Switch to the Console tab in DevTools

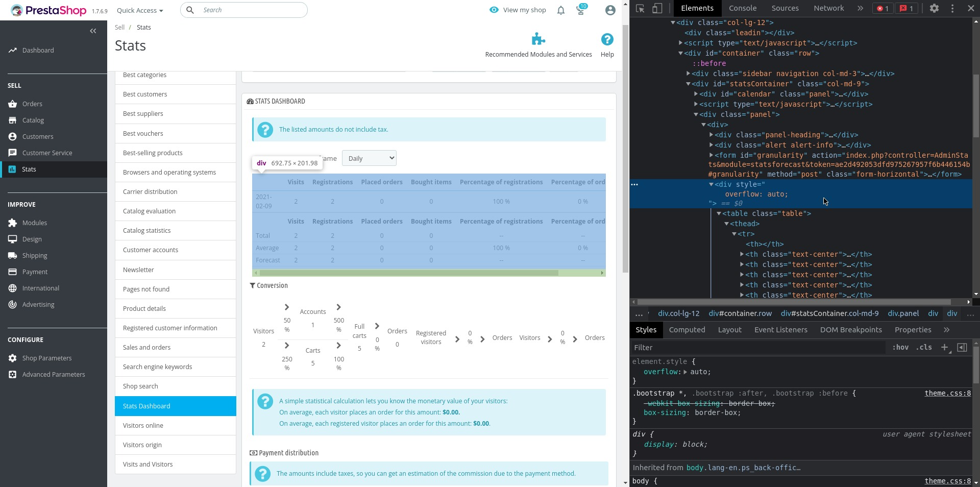point(743,8)
